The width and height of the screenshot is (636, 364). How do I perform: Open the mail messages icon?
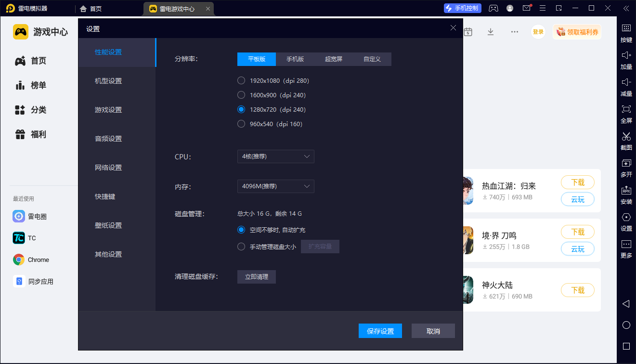point(527,8)
